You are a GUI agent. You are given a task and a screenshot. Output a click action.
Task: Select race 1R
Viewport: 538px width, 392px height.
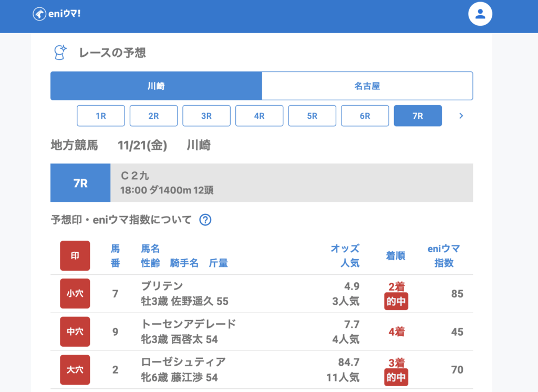[x=101, y=116]
